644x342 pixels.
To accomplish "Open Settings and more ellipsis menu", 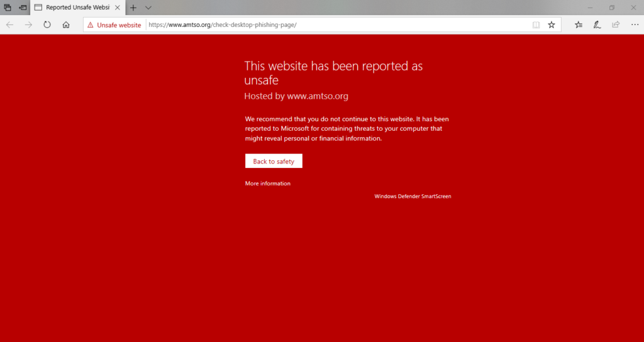I will (635, 25).
